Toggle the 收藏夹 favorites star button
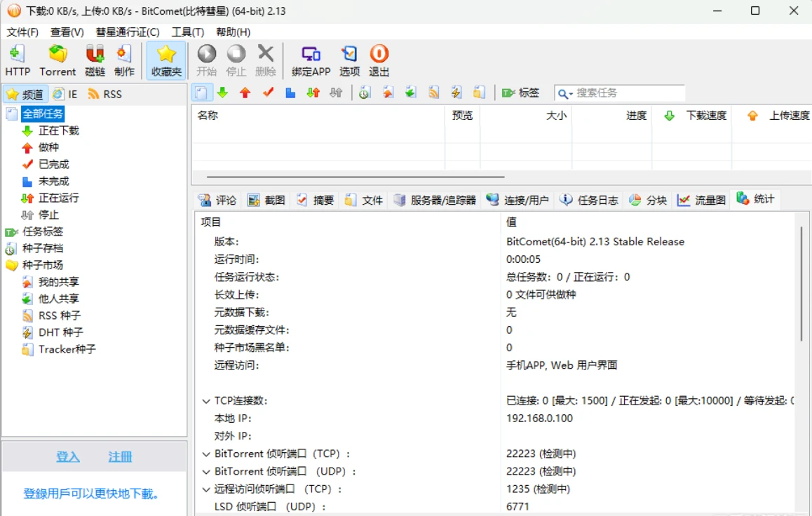812x516 pixels. [166, 60]
